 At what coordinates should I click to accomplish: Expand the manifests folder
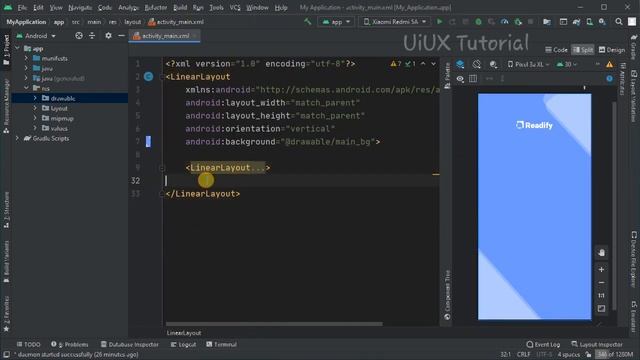point(26,58)
